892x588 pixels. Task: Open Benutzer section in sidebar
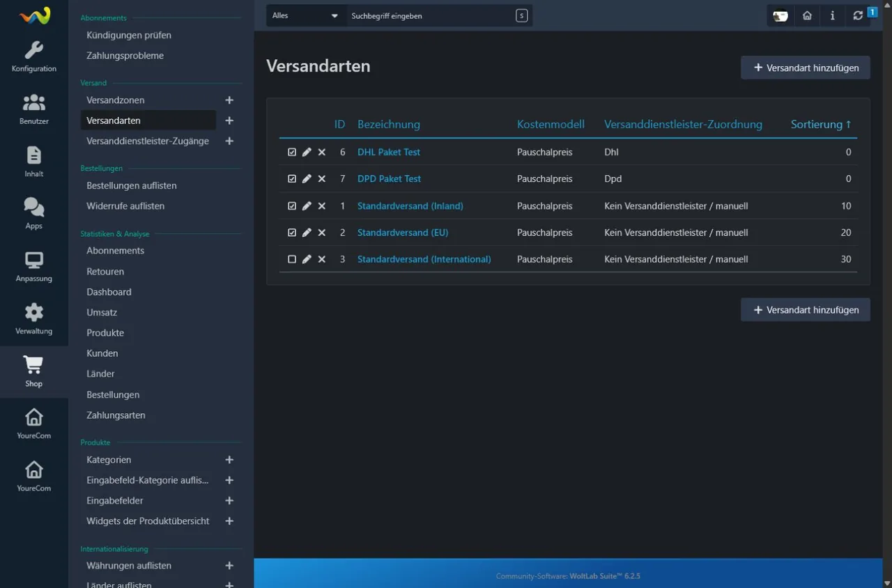coord(34,109)
